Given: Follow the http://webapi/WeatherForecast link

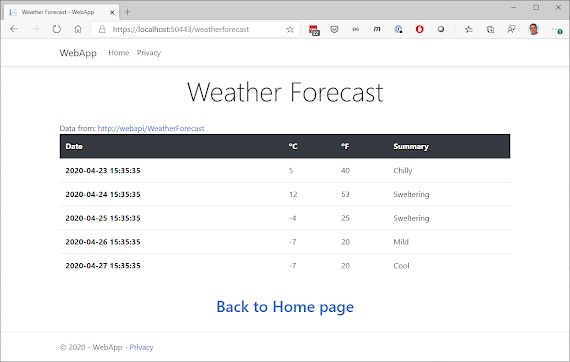Looking at the screenshot, I should (151, 128).
